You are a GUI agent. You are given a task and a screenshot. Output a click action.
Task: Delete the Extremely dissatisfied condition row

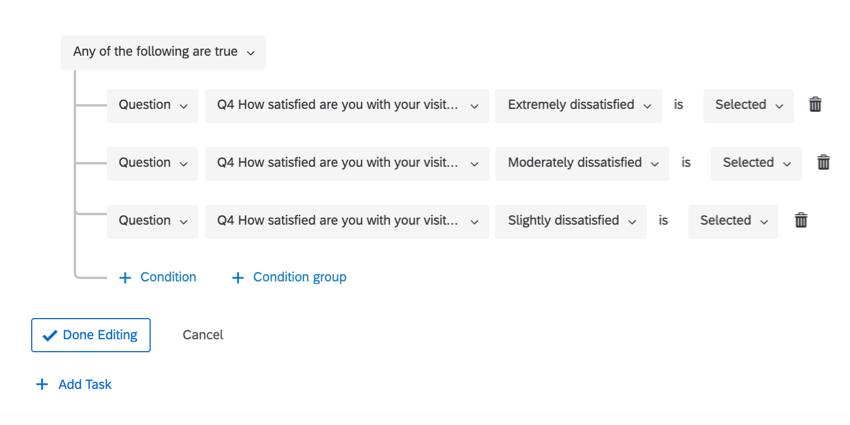[x=815, y=104]
